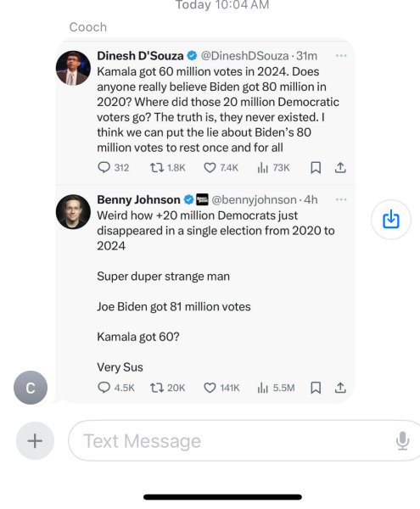Tap the @bennyjohnson handle link
Viewport: 420px width, 509px height.
tap(255, 199)
